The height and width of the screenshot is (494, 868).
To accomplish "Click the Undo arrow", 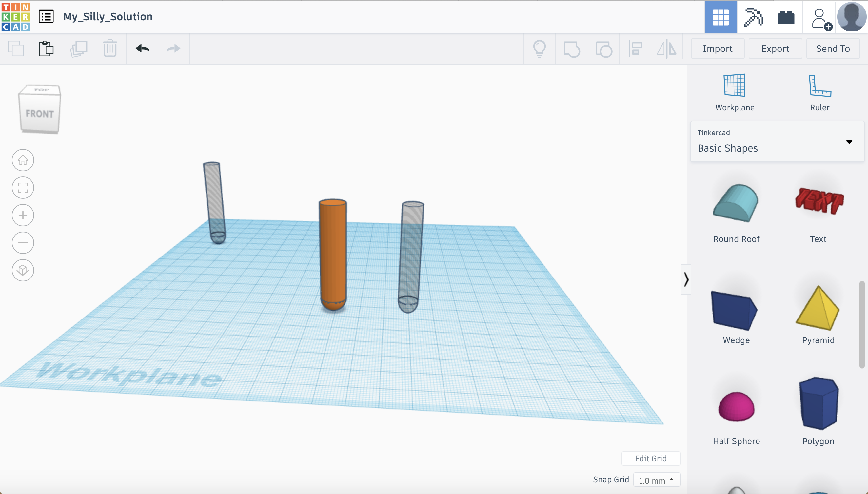I will pyautogui.click(x=142, y=49).
